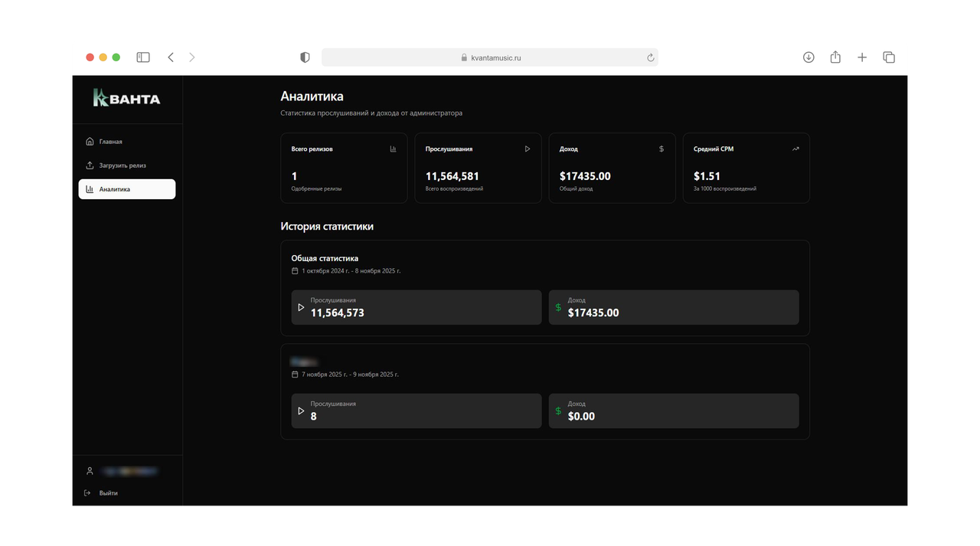Click the upload icon next to Загрузить релиз

(90, 165)
